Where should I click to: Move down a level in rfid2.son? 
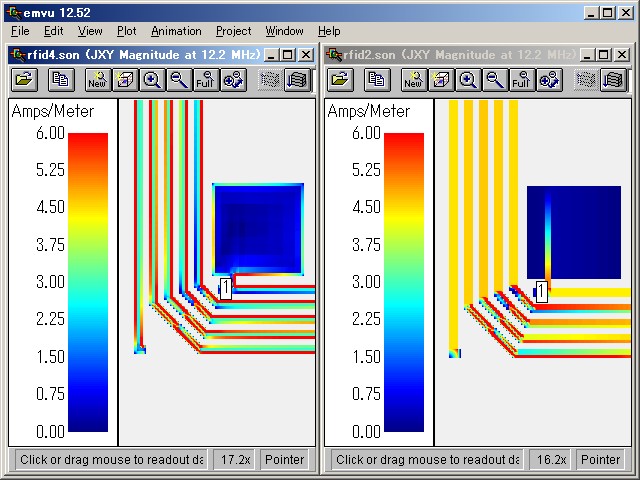point(613,80)
